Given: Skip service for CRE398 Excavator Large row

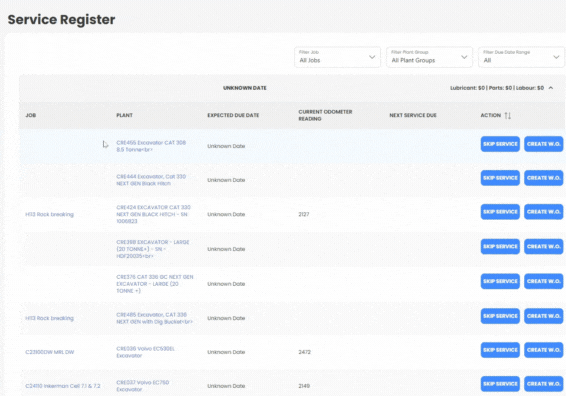Looking at the screenshot, I should [500, 247].
